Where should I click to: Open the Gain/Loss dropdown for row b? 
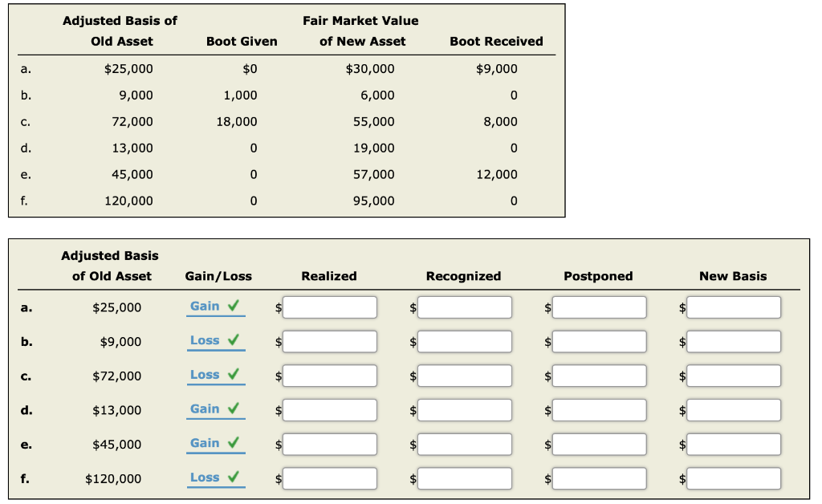215,341
